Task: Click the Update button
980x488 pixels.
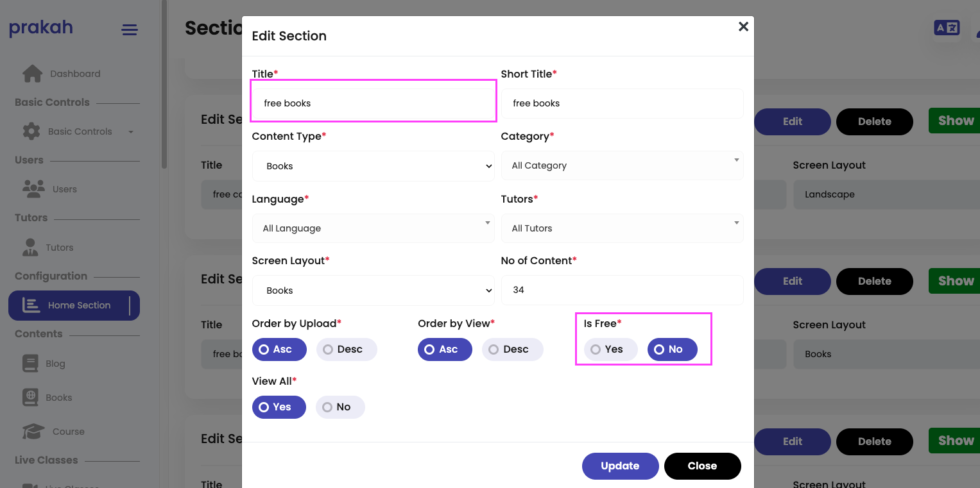Action: (620, 466)
